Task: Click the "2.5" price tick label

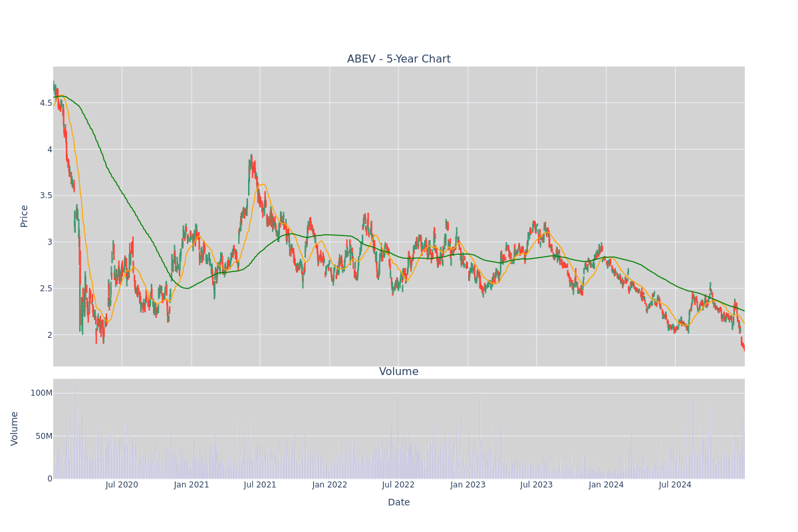Action: pos(45,289)
